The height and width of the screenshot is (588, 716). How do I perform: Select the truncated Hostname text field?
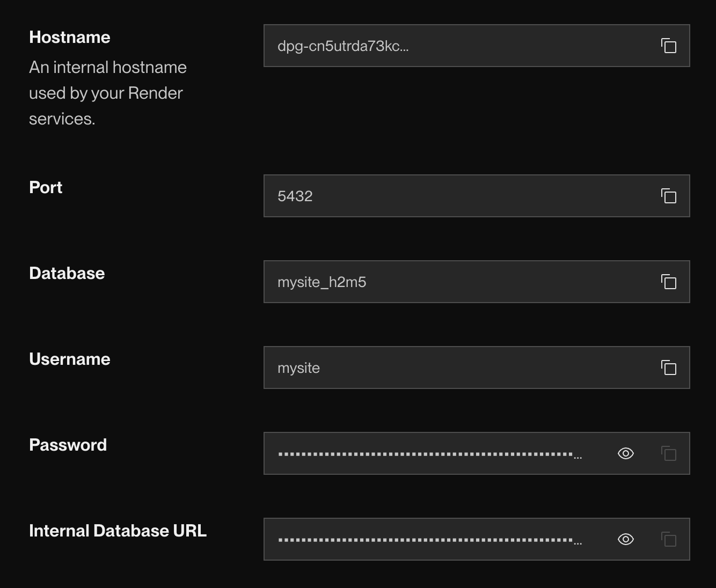pos(429,46)
